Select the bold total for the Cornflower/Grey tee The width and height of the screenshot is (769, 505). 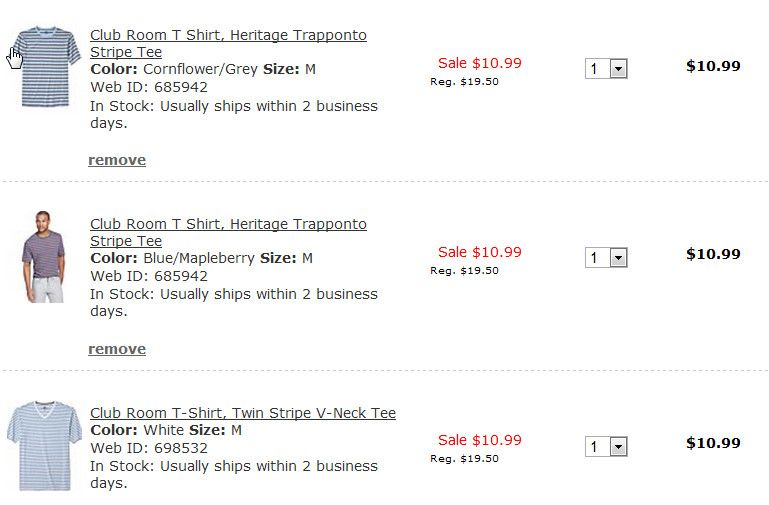pyautogui.click(x=713, y=66)
